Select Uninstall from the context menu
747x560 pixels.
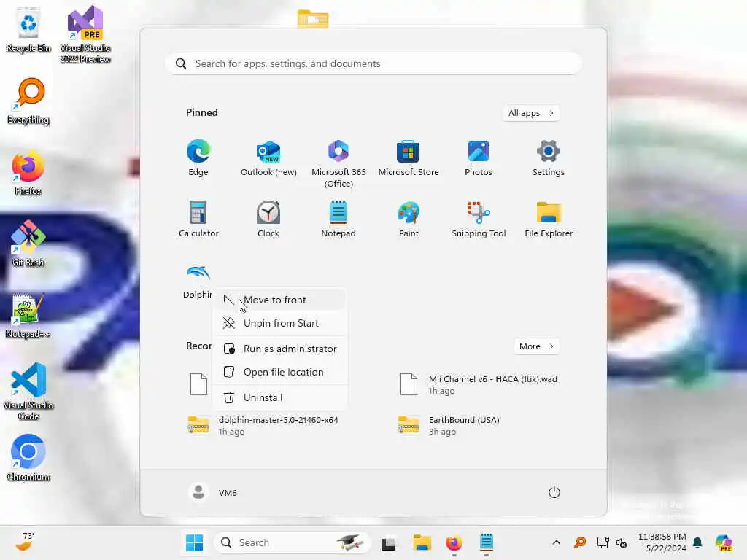(x=280, y=397)
